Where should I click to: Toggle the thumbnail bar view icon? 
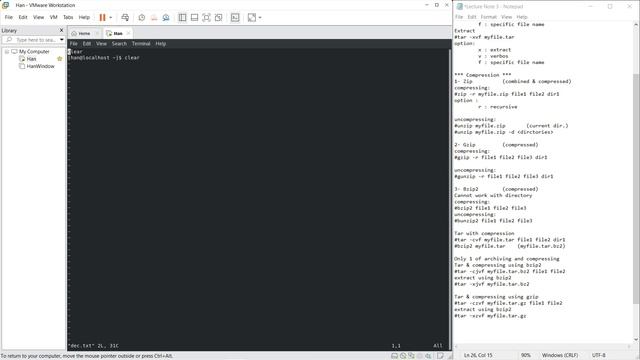[x=194, y=18]
